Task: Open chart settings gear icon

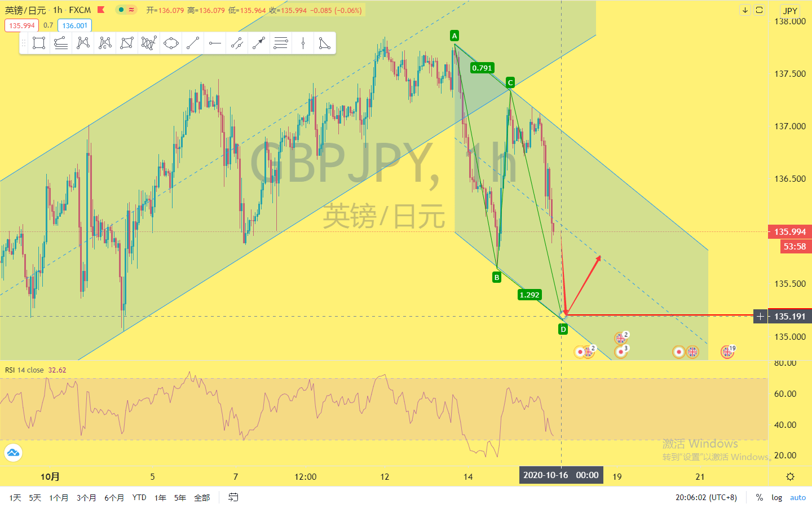Action: (x=790, y=476)
